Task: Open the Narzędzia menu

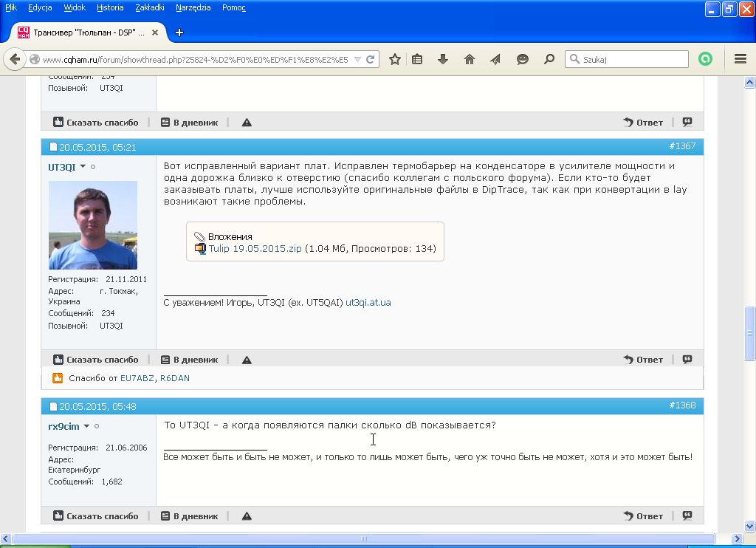Action: pyautogui.click(x=193, y=7)
